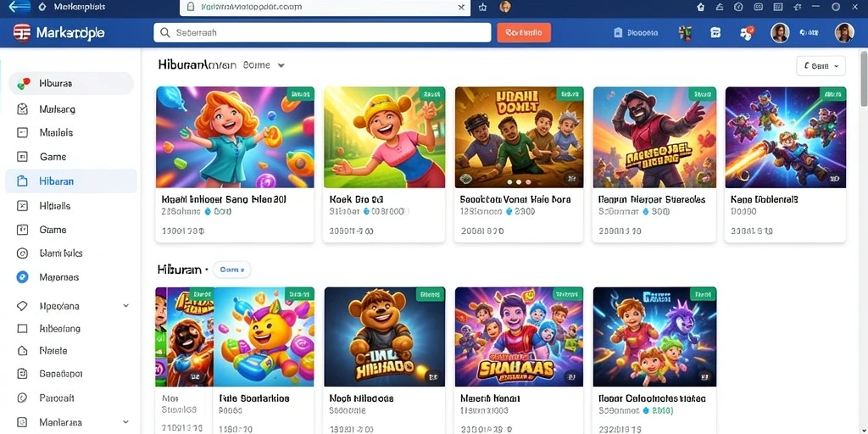Select the highlighted Hibaran sidebar item
The image size is (868, 434).
tap(71, 181)
